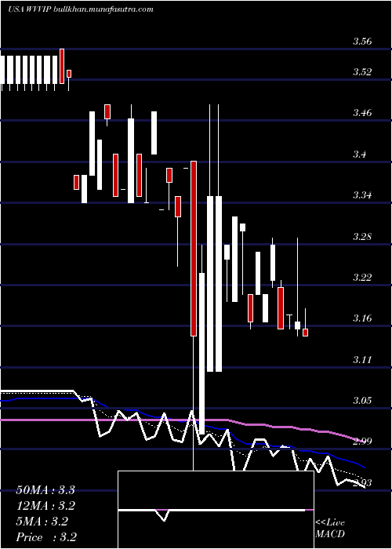Click the 3.22 price axis label

point(362,278)
